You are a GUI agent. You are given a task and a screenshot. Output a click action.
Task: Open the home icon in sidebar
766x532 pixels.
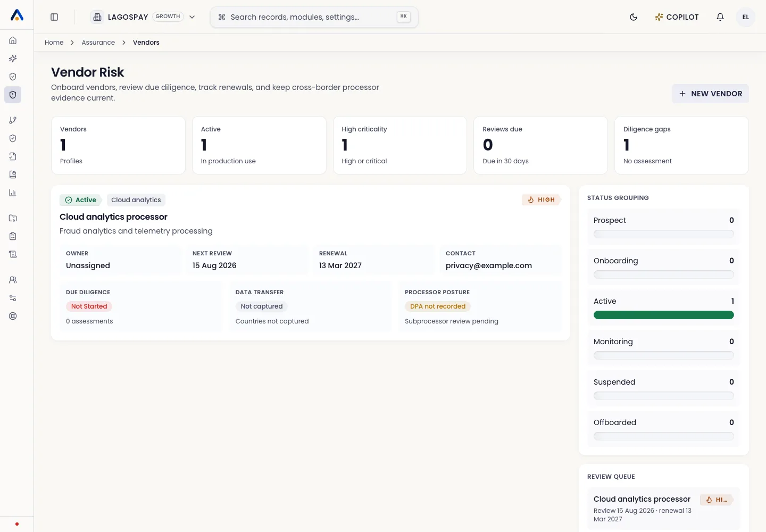pos(13,40)
